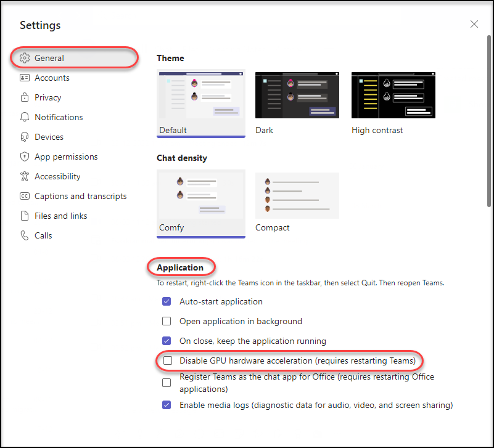Open Privacy settings via the lock icon
Screen dimensions: 494x448
[24, 97]
